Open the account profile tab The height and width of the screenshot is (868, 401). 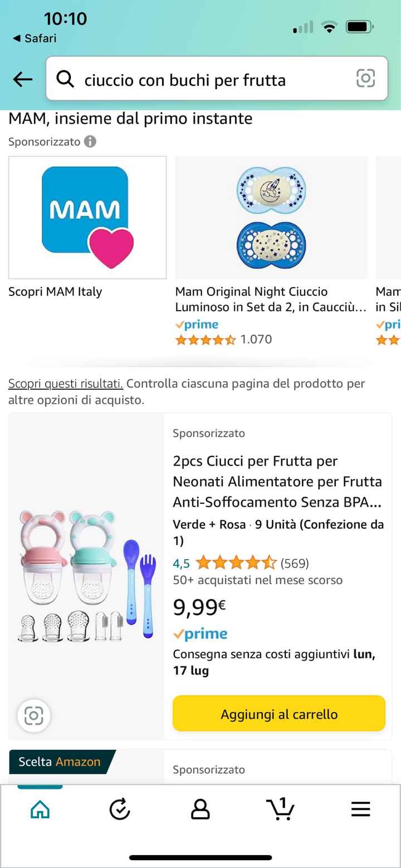coord(200,809)
